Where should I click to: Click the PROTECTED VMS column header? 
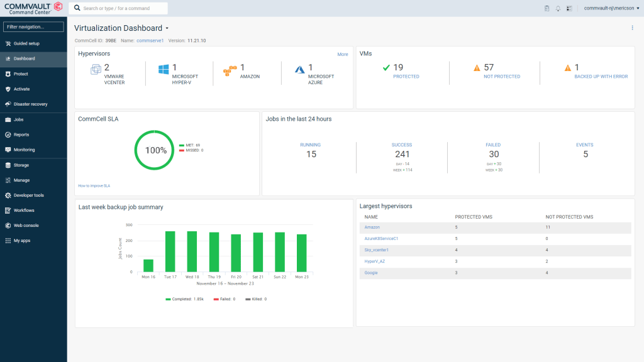474,217
